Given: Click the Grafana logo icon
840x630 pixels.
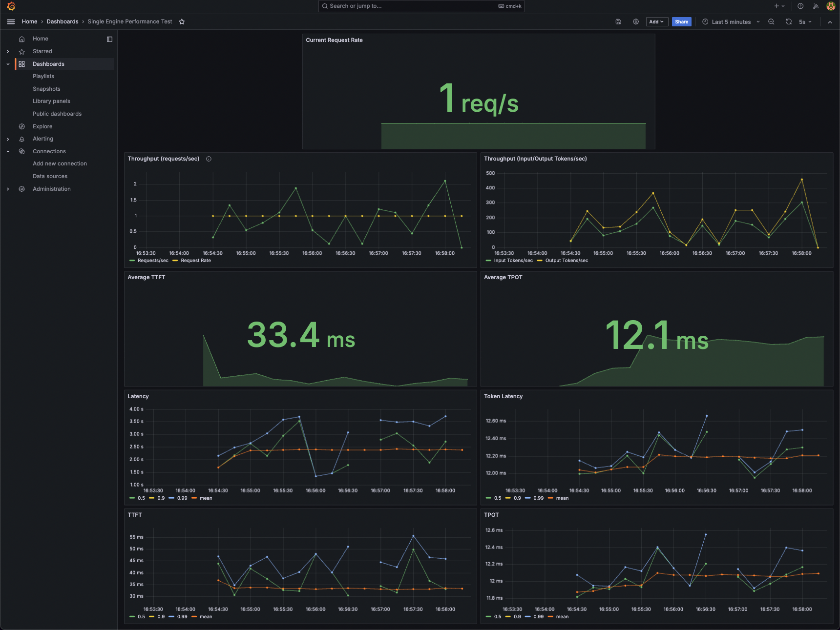Looking at the screenshot, I should point(11,6).
